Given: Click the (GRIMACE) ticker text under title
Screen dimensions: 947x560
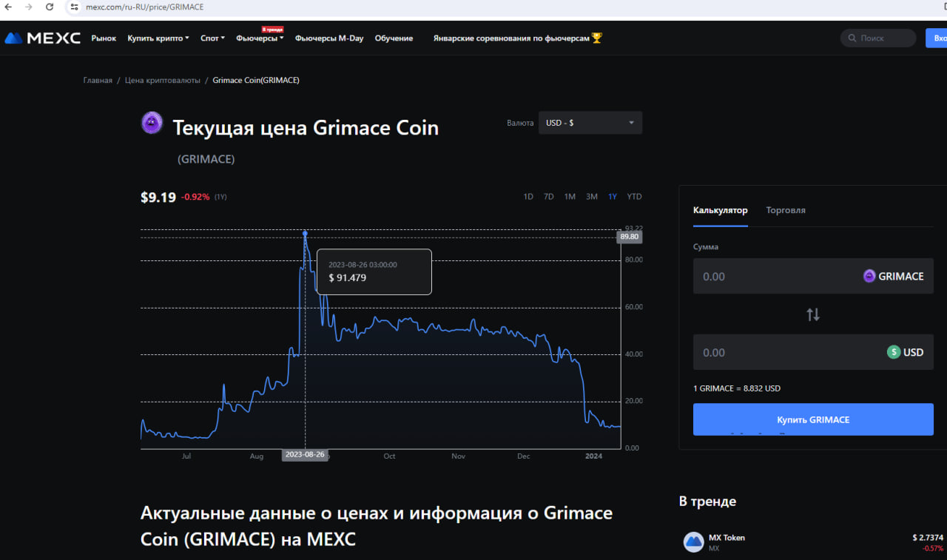Looking at the screenshot, I should pyautogui.click(x=206, y=159).
